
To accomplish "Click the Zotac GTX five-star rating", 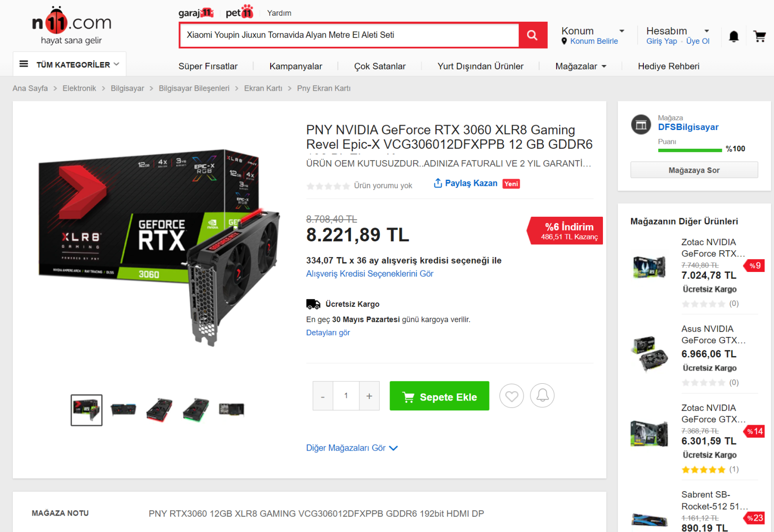I will (704, 470).
